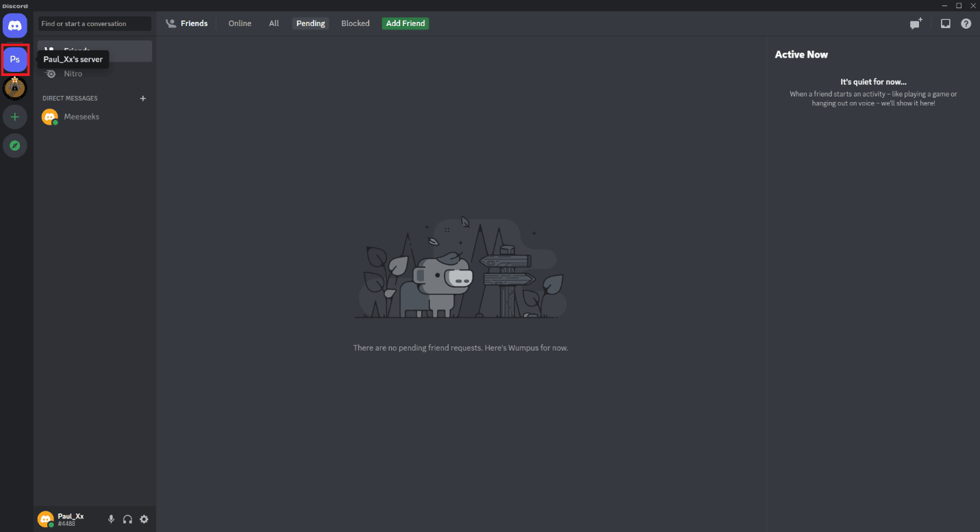Open Help question mark icon
The height and width of the screenshot is (532, 980).
[966, 23]
